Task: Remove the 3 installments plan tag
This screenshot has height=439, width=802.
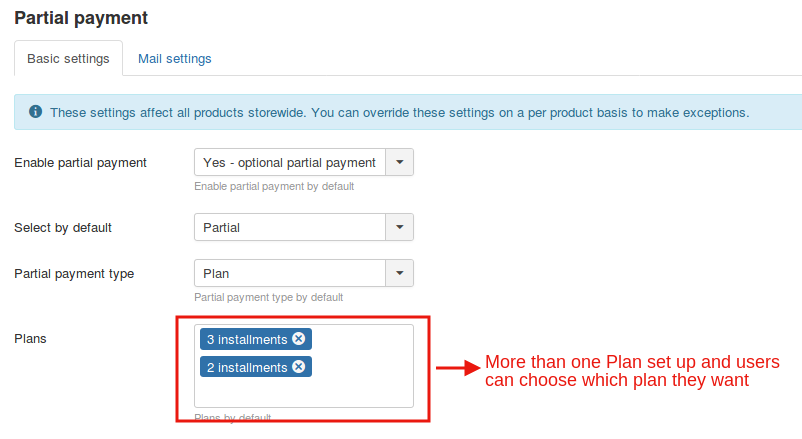Action: (x=298, y=339)
